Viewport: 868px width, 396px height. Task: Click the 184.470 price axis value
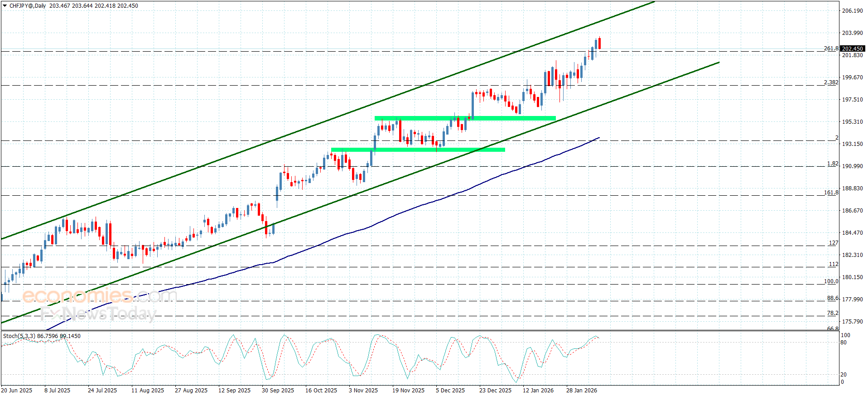point(852,233)
